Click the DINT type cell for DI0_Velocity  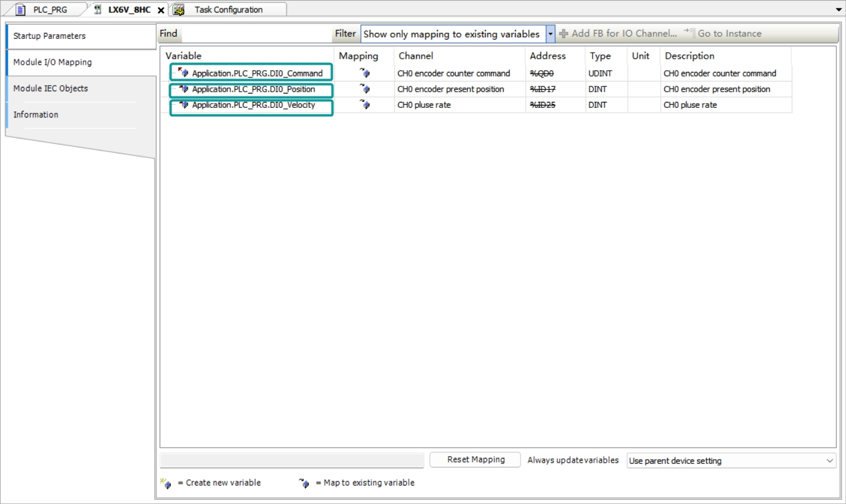coord(606,104)
